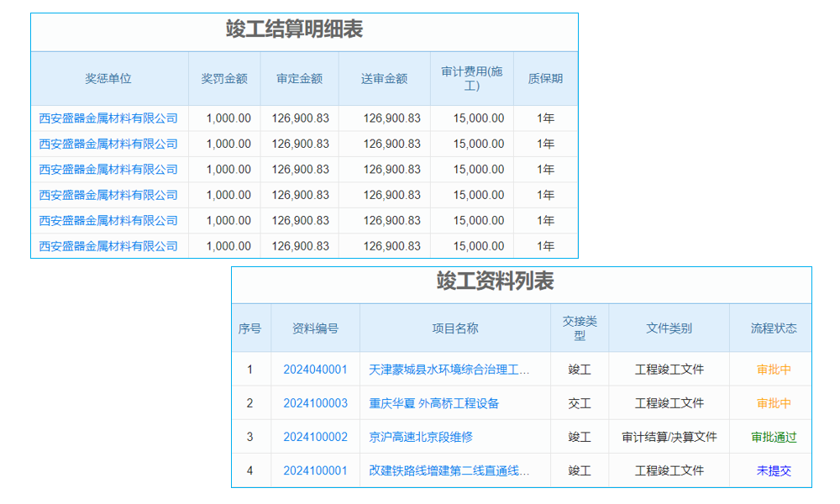Click the 审定金额 column header
Image resolution: width=840 pixels, height=504 pixels.
301,78
